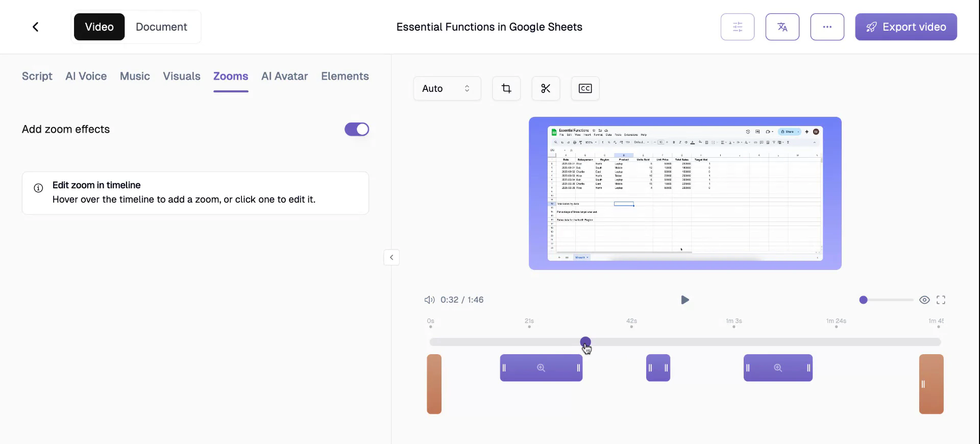Select the first zoom clip magnifier icon
Image resolution: width=980 pixels, height=444 pixels.
(541, 368)
